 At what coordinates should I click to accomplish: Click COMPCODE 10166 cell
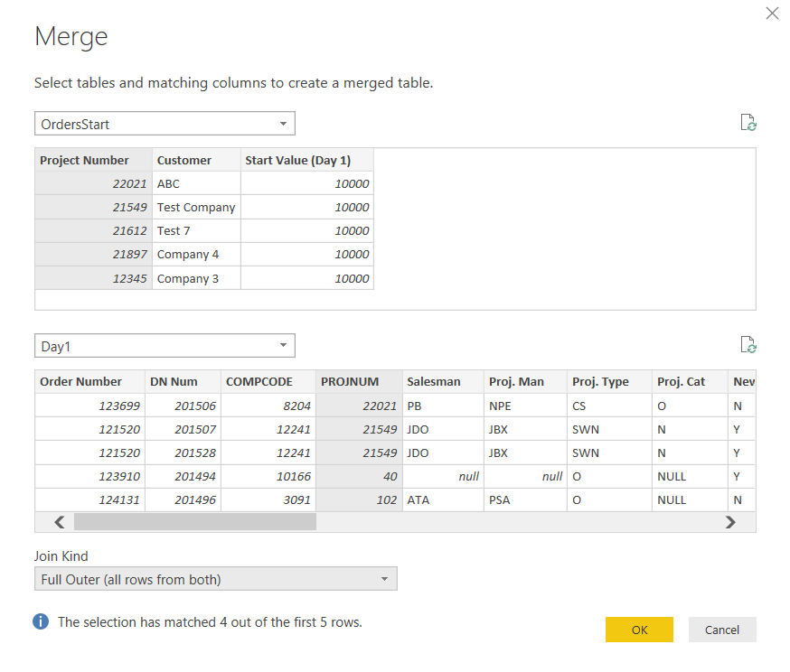268,476
